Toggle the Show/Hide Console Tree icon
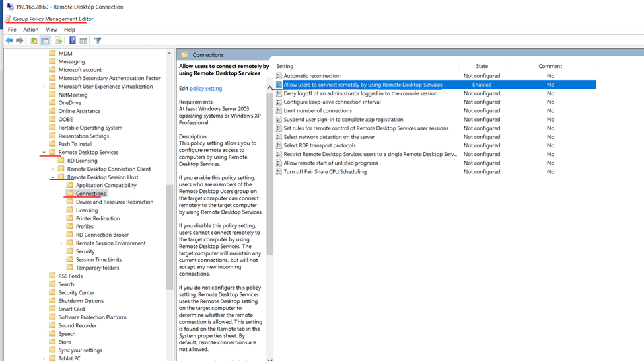 coord(46,41)
